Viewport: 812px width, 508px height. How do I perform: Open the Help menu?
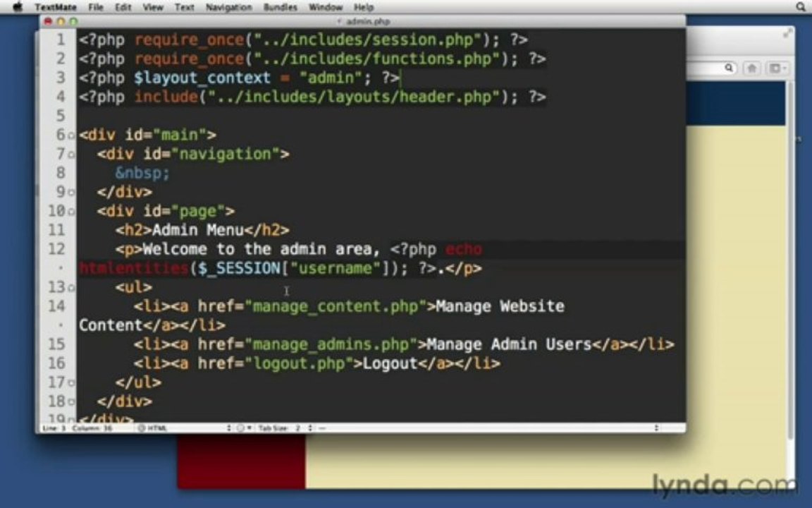[364, 7]
